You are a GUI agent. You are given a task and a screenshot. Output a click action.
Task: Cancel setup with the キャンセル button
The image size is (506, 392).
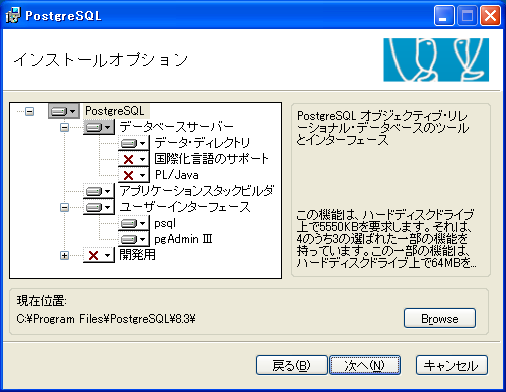click(452, 365)
